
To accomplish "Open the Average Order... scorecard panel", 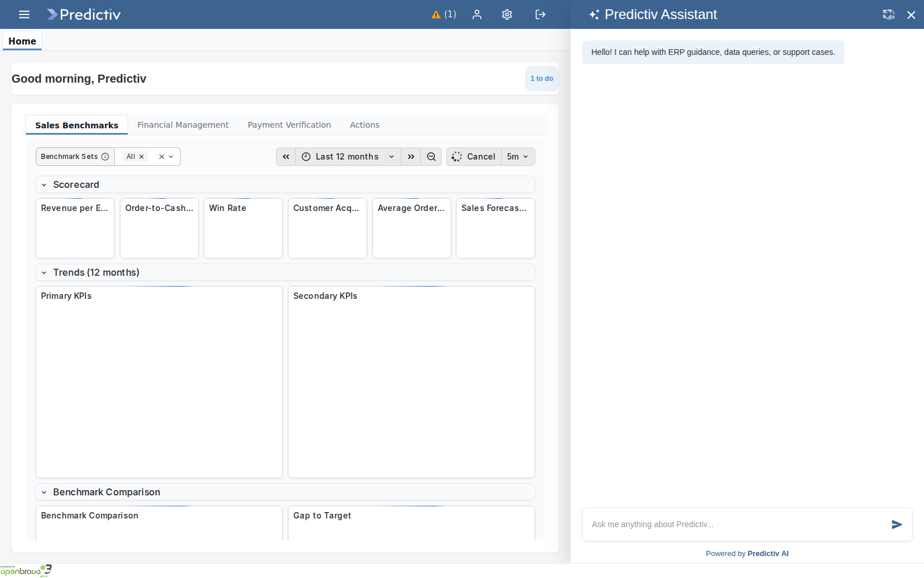I will pyautogui.click(x=412, y=228).
